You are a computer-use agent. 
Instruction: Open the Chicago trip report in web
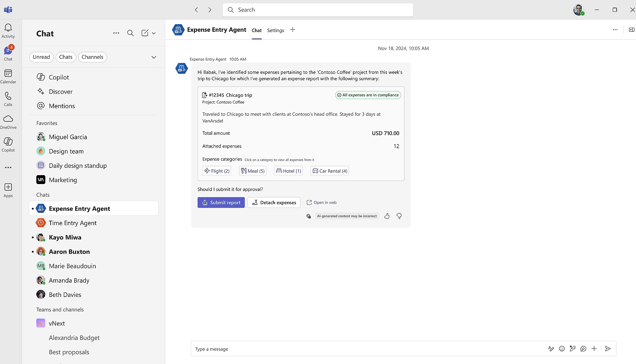321,202
